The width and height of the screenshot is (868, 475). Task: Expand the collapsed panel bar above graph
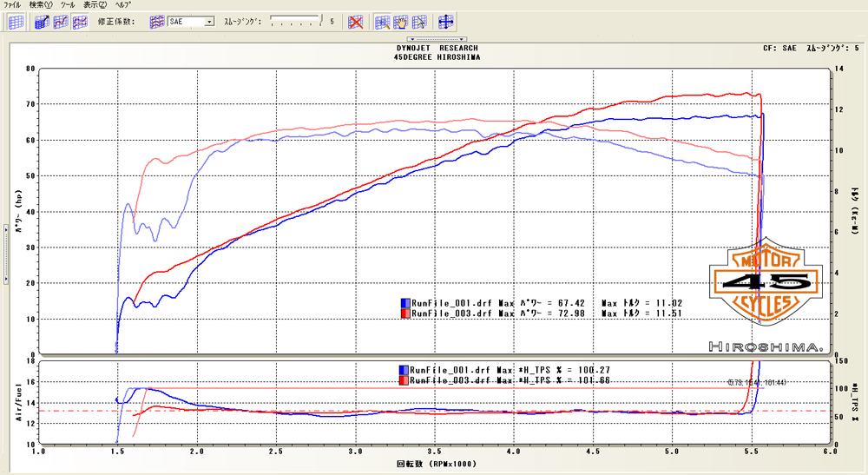(x=437, y=38)
